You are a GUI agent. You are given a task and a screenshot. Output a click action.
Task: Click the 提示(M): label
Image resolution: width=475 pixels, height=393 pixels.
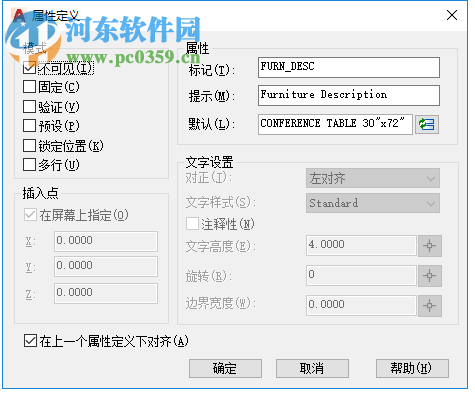click(212, 96)
